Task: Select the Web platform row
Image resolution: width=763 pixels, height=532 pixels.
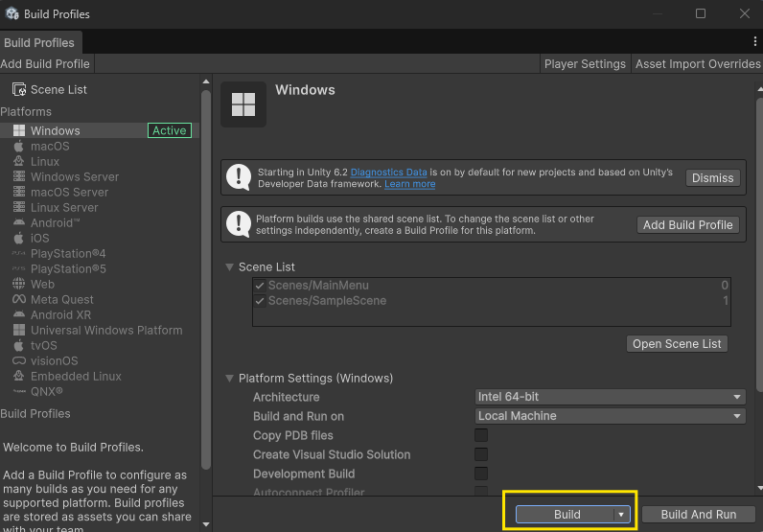Action: [100, 284]
